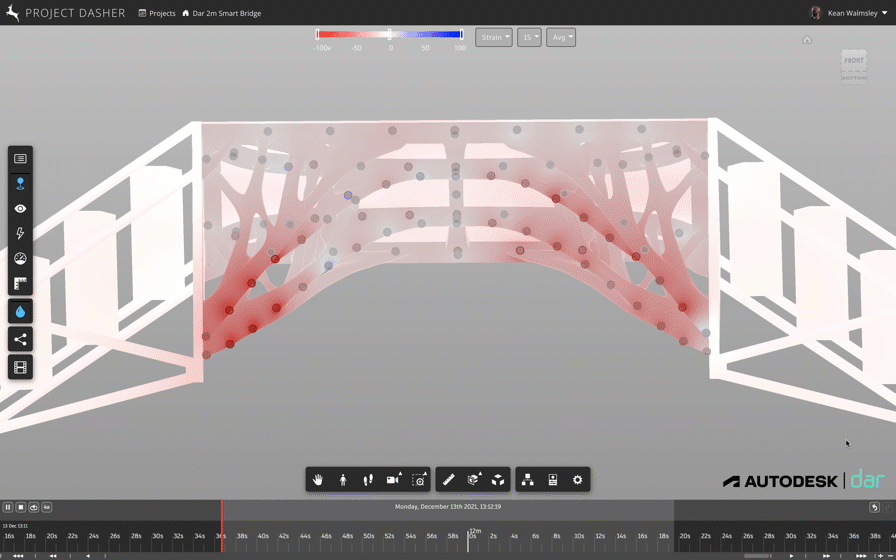Toggle the heatmap water drop button
This screenshot has width=896, height=560.
tap(20, 312)
